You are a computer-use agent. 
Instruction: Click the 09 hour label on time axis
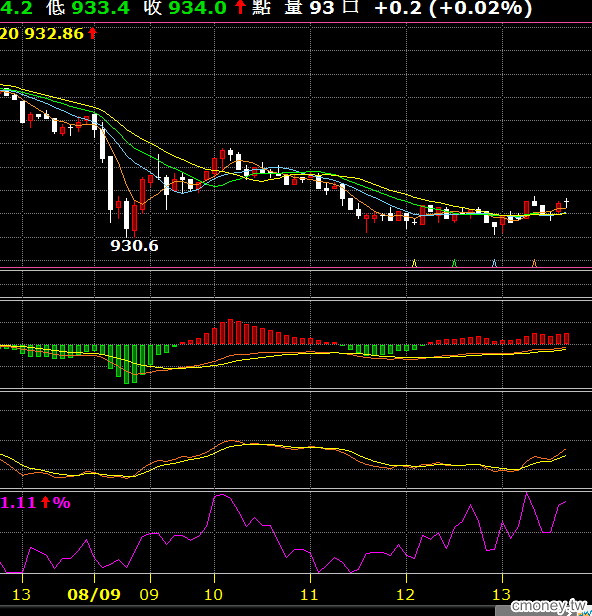coord(149,594)
